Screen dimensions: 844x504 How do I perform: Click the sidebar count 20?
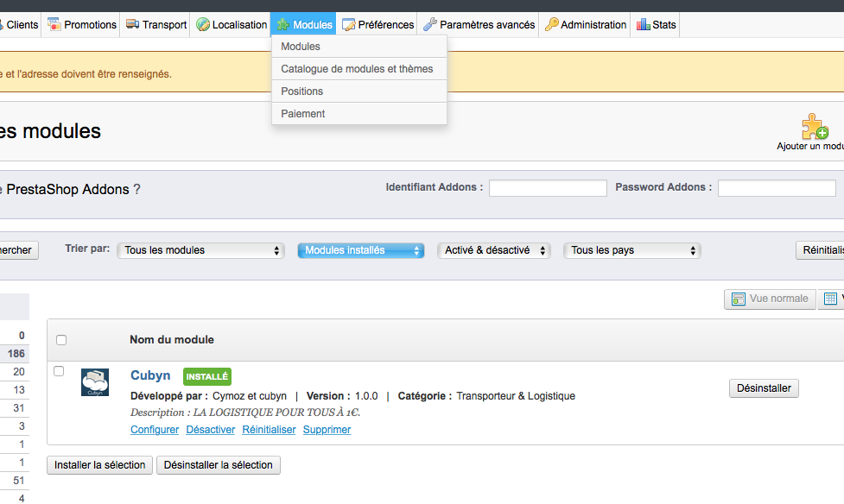coord(19,372)
